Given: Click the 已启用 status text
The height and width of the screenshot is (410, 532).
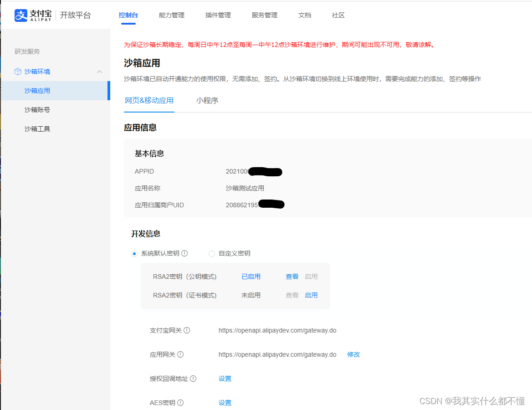Looking at the screenshot, I should coord(251,277).
